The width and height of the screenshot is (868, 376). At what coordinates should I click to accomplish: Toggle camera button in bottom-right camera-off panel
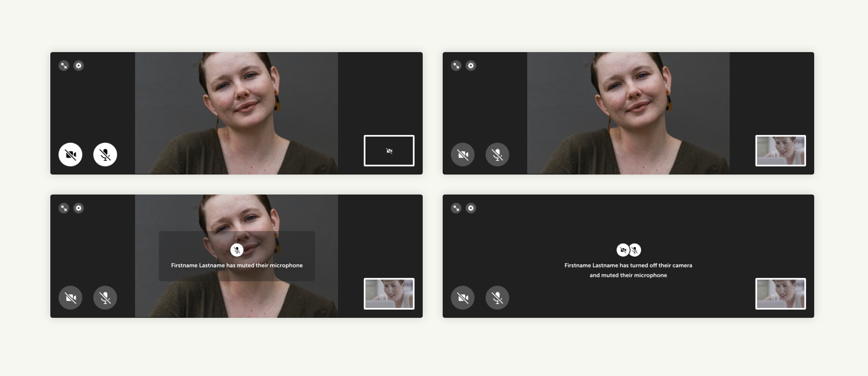coord(463,297)
